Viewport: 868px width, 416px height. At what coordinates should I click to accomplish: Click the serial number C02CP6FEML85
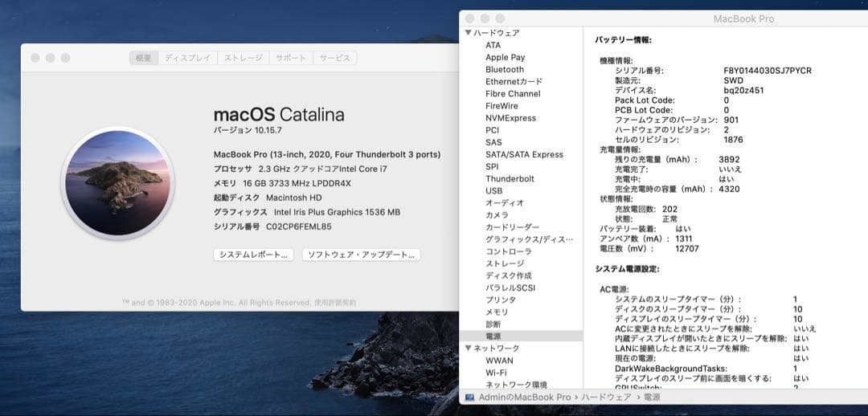(x=299, y=226)
